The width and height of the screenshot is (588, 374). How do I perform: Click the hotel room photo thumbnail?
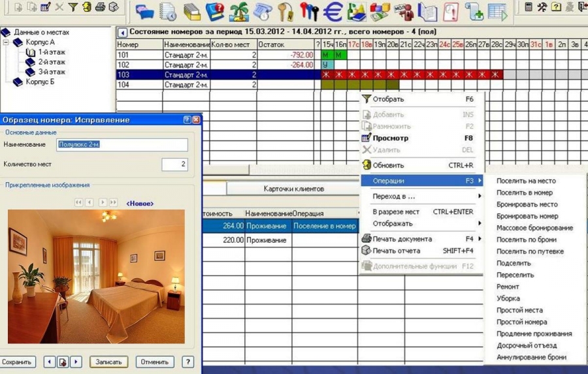(x=96, y=277)
